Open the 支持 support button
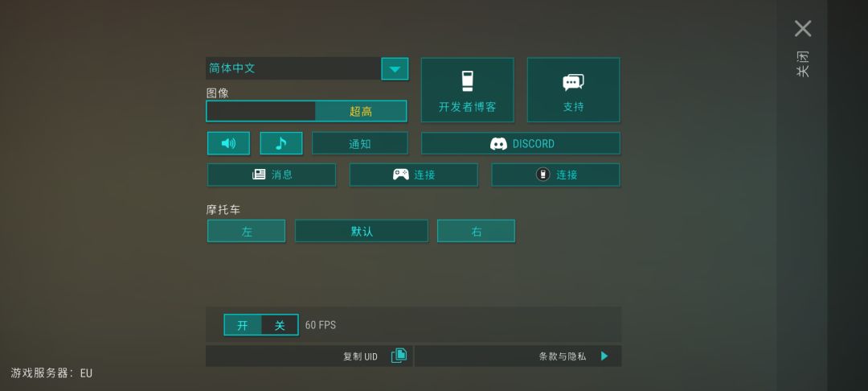868x391 pixels. coord(574,90)
